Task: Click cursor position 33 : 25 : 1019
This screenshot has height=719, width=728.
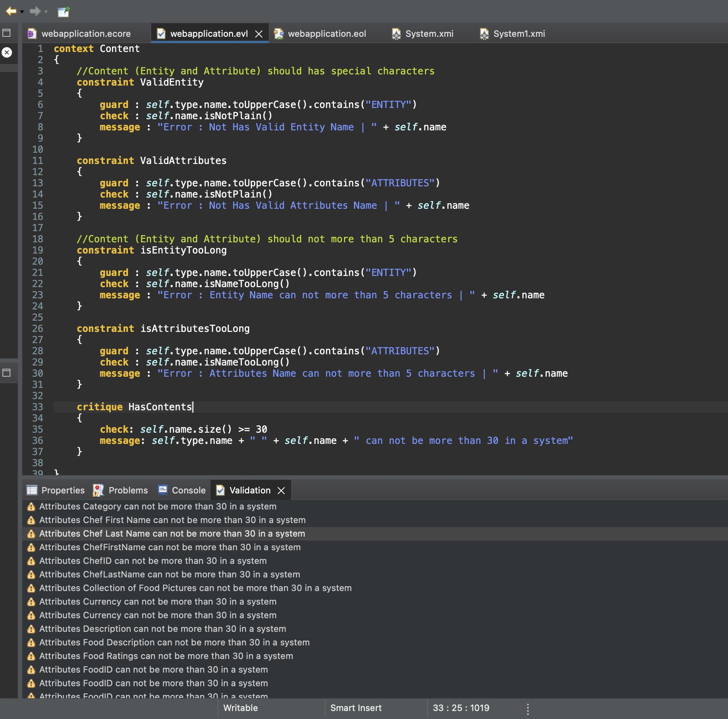Action: pos(461,708)
